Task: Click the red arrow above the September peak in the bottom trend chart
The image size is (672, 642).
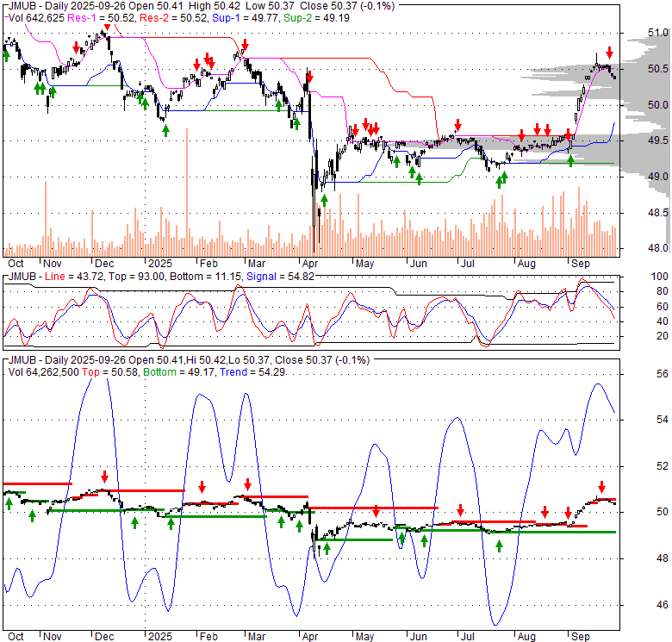Action: [601, 487]
